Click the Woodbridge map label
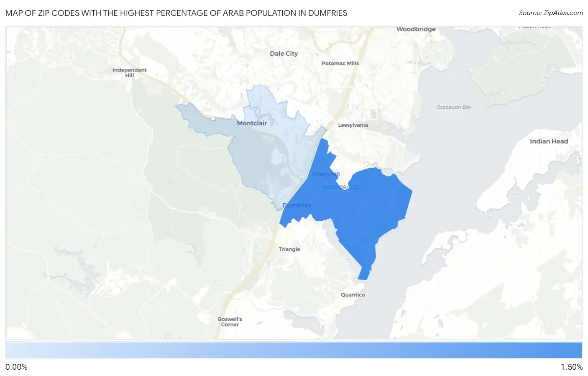Image resolution: width=588 pixels, height=376 pixels. (x=416, y=29)
